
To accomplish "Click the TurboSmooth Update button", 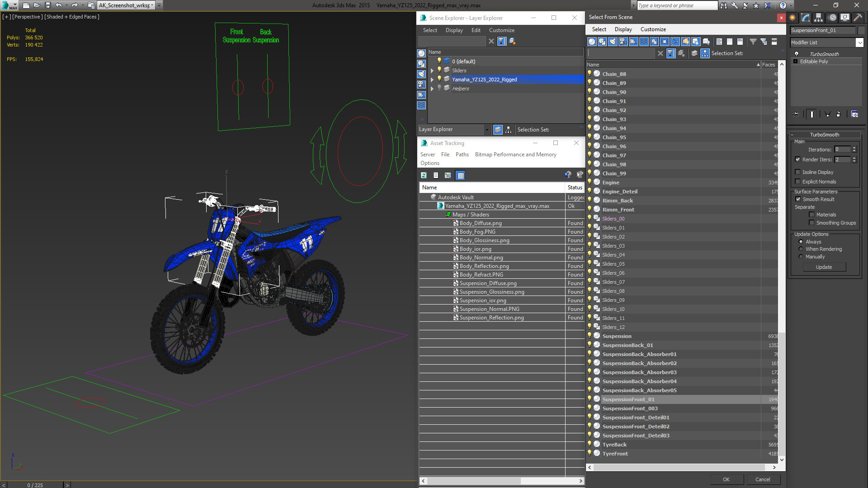I will 824,267.
